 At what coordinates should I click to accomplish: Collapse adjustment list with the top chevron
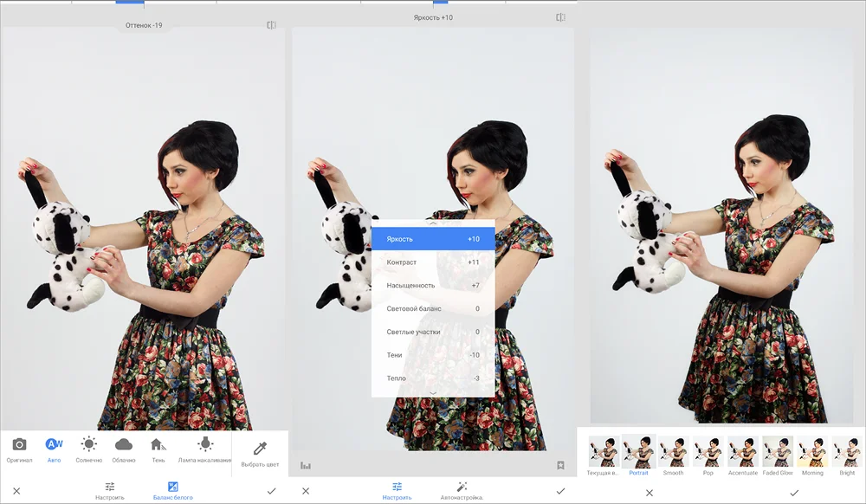433,223
